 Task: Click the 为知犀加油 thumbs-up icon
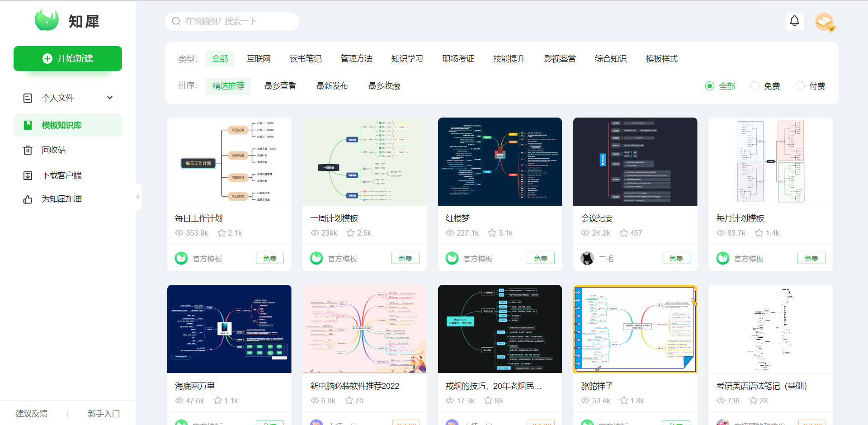28,199
